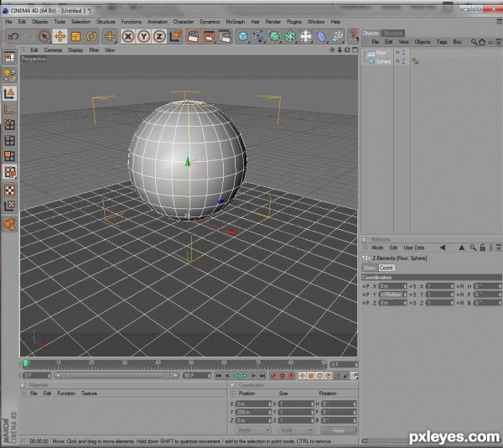Click the Render View clapperboard icon
This screenshot has width=503, height=448.
coord(193,37)
